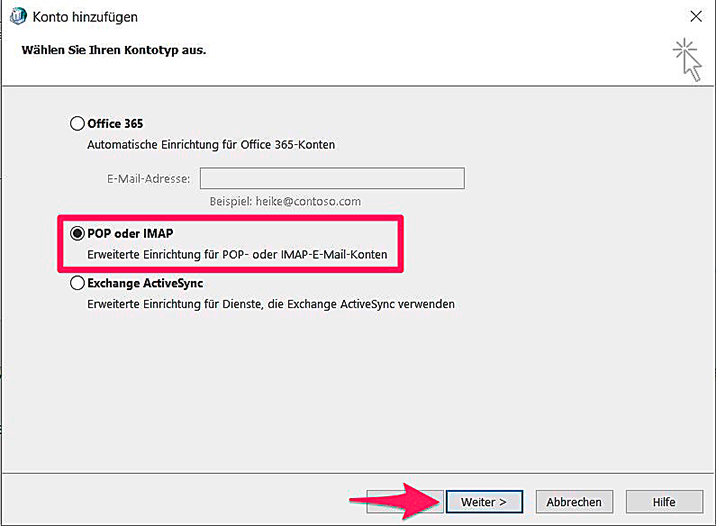Click the disabled Zurück button left of Weiter
The height and width of the screenshot is (526, 716).
click(x=405, y=502)
